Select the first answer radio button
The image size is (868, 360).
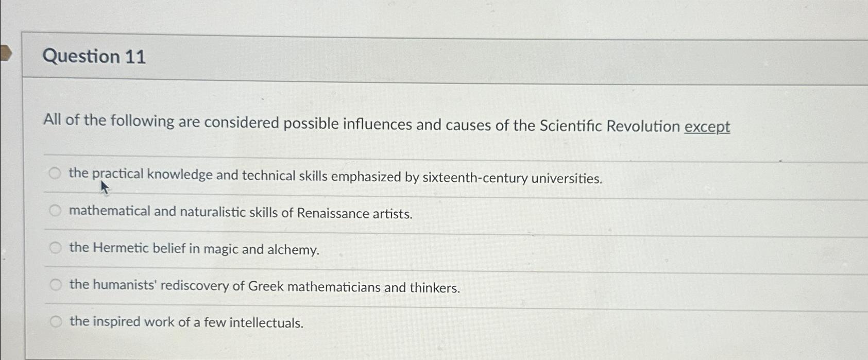pyautogui.click(x=55, y=174)
